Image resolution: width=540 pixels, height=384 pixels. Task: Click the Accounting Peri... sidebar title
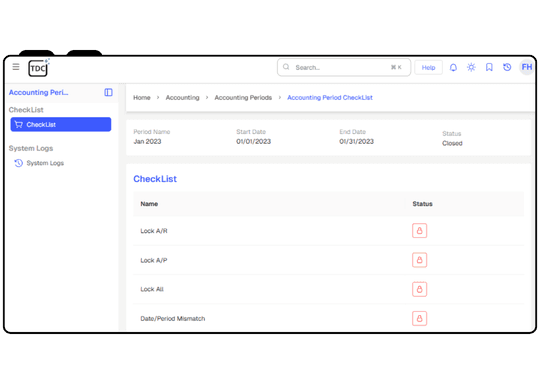point(39,92)
